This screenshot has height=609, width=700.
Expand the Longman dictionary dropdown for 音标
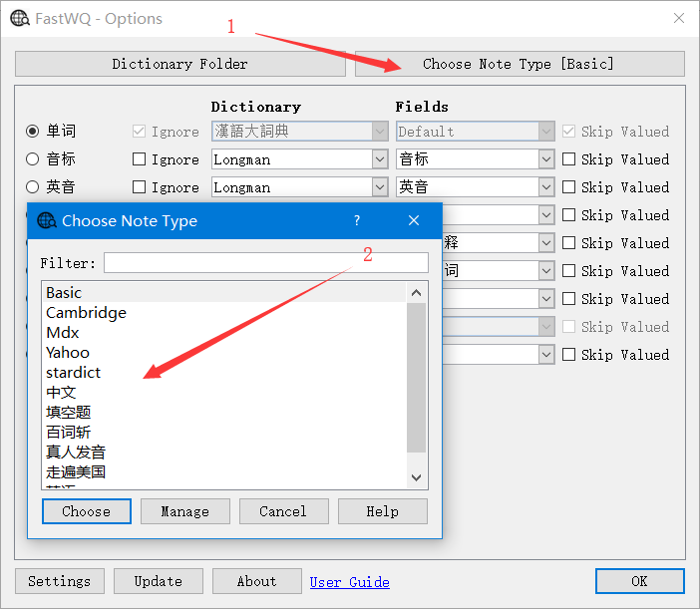pyautogui.click(x=379, y=159)
